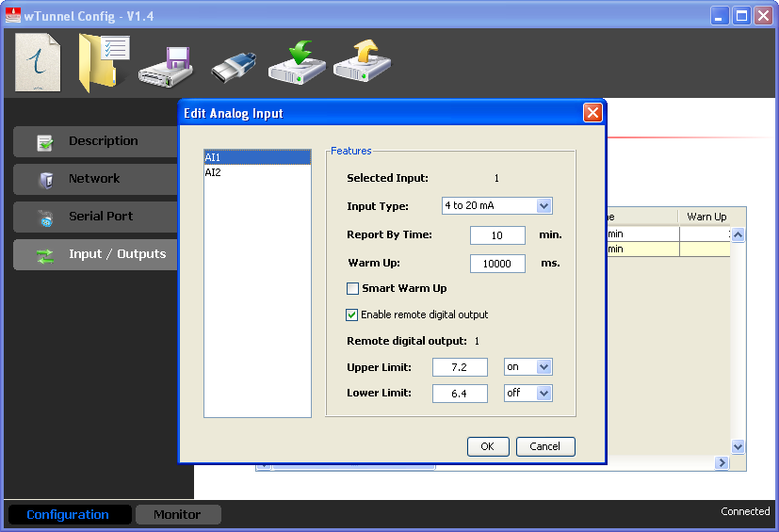779x532 pixels.
Task: Uncheck Enable remote digital output
Action: (353, 315)
